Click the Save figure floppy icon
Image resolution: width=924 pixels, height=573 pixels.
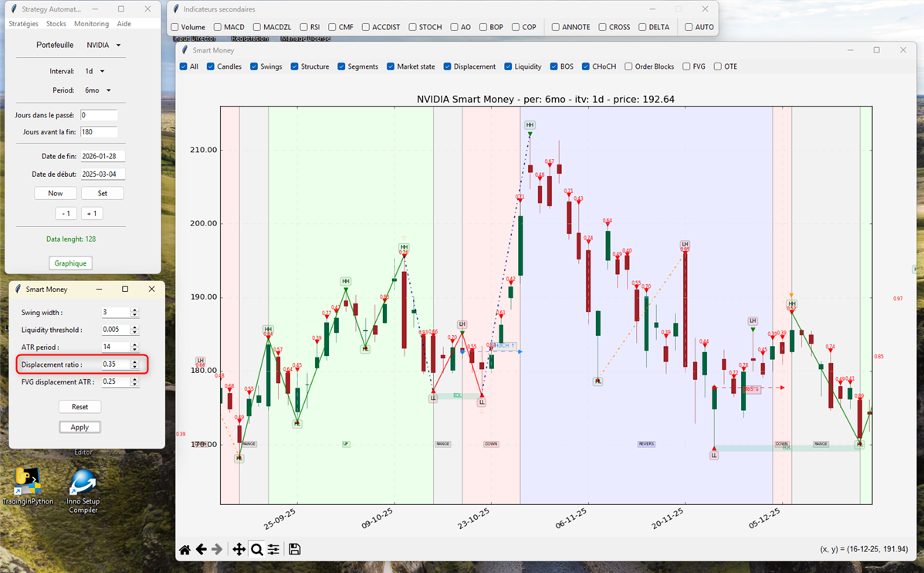pos(294,550)
